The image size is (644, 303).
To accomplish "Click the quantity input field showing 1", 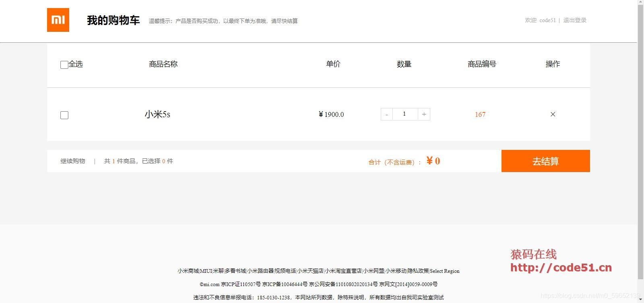I will pos(405,114).
